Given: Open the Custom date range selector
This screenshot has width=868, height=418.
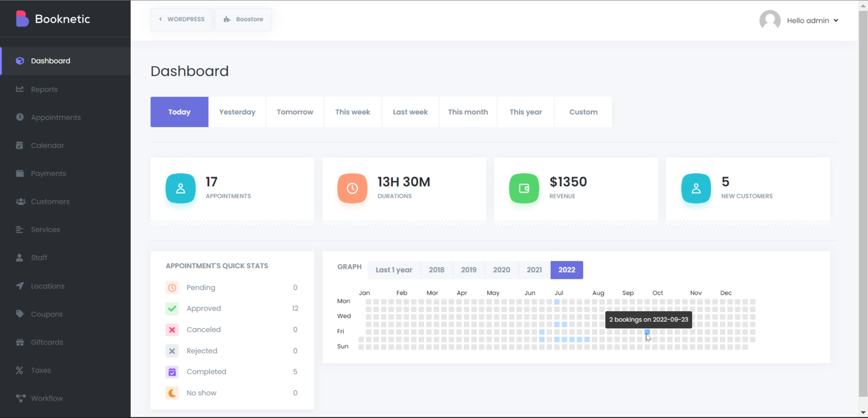Looking at the screenshot, I should (x=583, y=112).
